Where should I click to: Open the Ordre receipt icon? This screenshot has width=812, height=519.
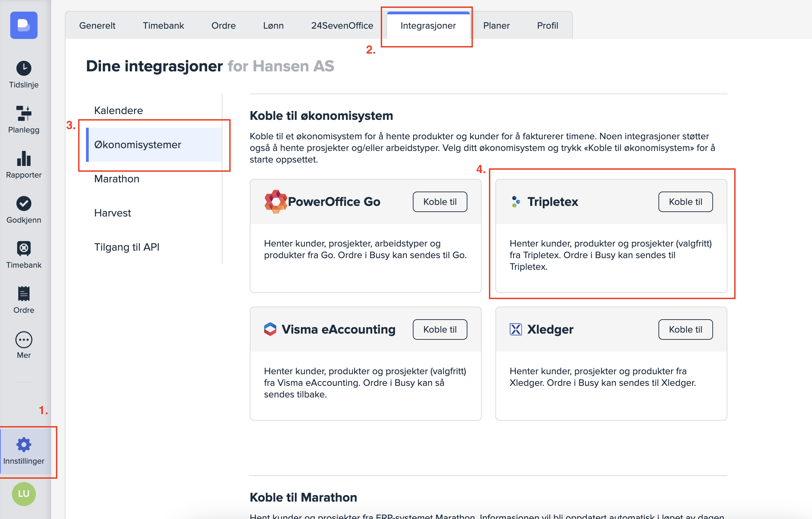24,294
